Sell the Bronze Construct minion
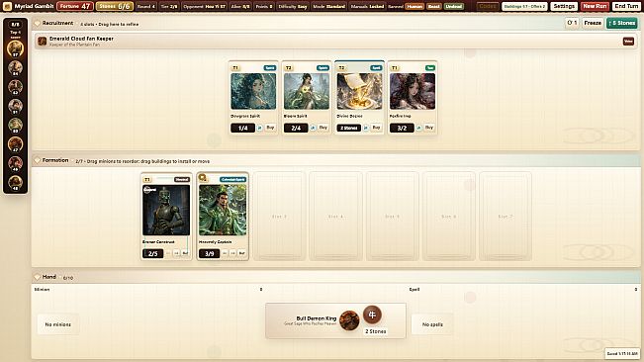The height and width of the screenshot is (362, 644). [x=185, y=253]
